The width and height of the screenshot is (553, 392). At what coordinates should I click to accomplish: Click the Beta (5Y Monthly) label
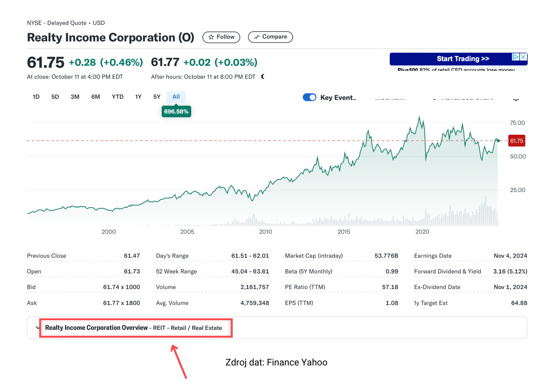click(309, 272)
